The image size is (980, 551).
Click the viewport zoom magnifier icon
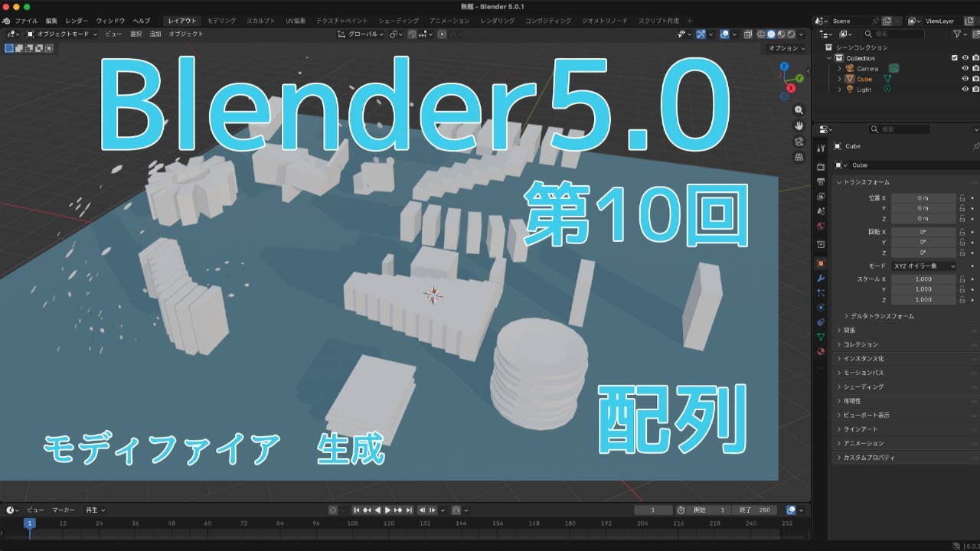click(x=799, y=110)
